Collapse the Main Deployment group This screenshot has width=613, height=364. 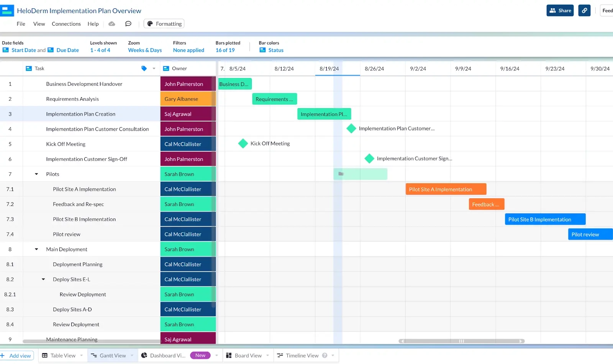(x=36, y=249)
